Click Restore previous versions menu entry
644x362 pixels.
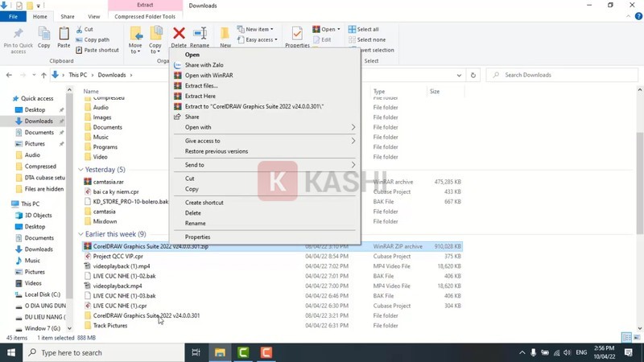click(x=265, y=151)
